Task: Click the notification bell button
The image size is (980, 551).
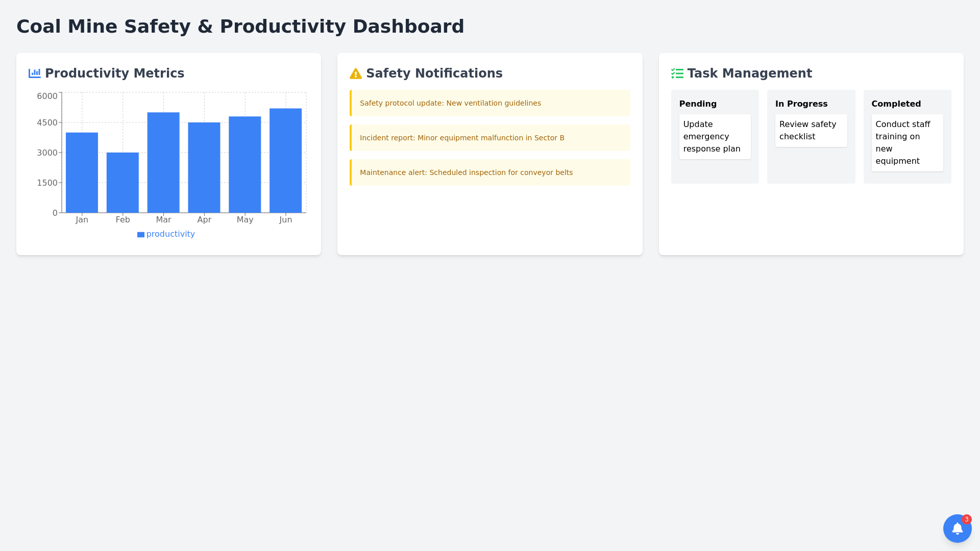Action: (x=957, y=529)
